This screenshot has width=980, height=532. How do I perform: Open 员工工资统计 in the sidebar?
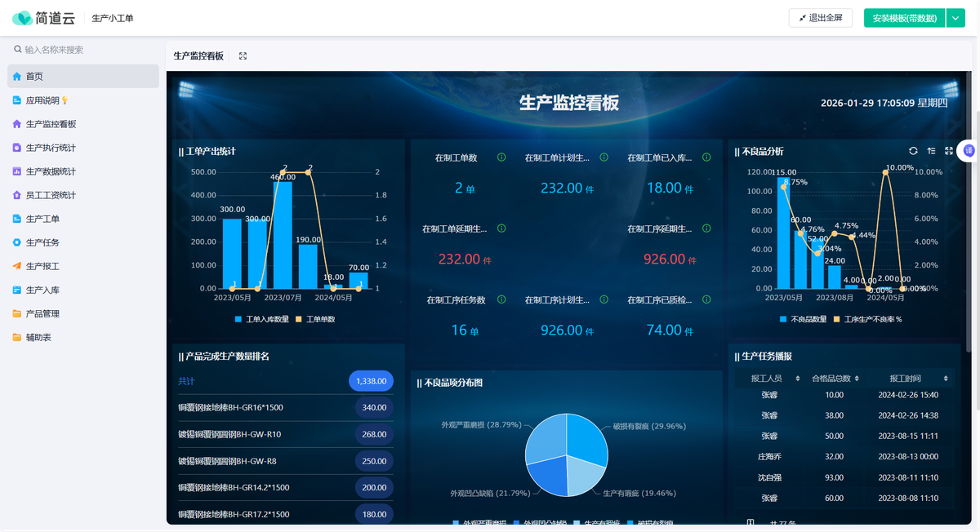[83, 195]
